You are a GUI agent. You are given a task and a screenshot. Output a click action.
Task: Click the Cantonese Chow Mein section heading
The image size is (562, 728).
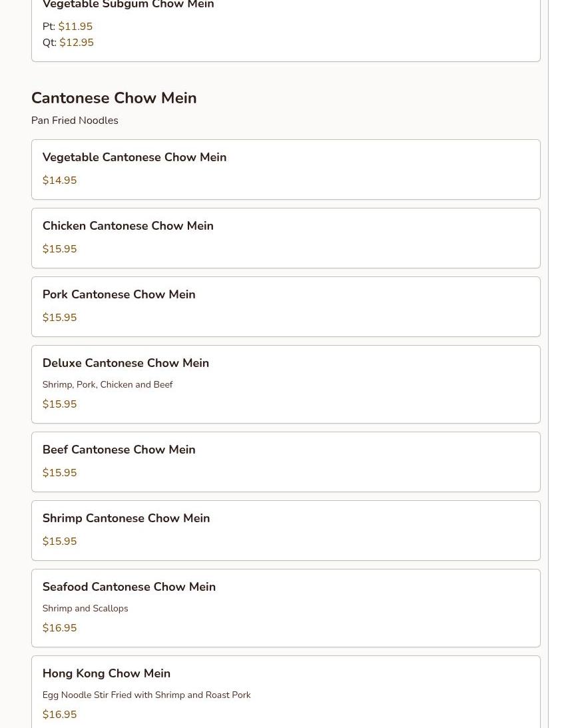(x=114, y=98)
